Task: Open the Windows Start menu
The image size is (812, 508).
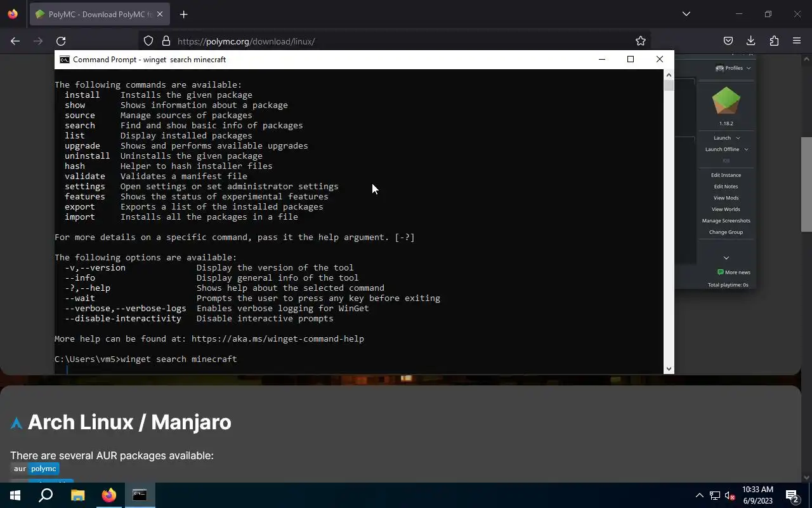Action: click(15, 495)
